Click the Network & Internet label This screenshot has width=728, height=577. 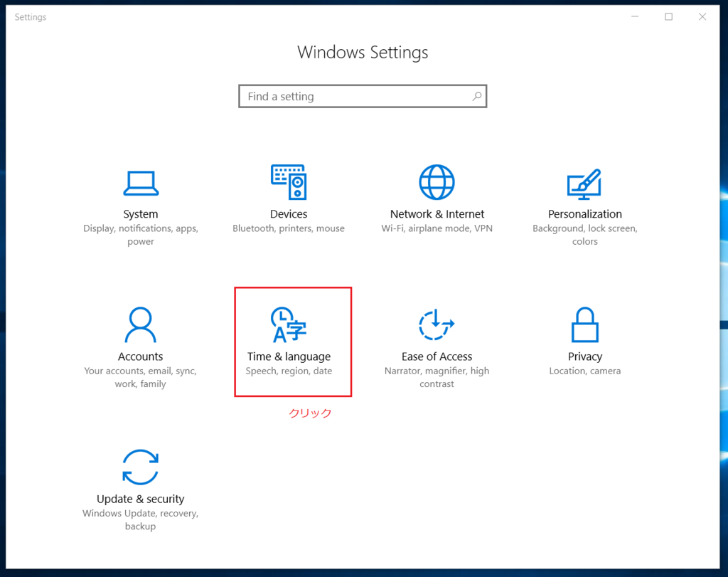pos(437,214)
